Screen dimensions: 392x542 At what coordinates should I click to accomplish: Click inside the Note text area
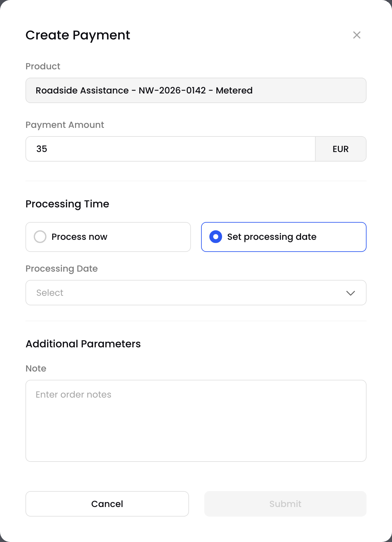point(196,421)
